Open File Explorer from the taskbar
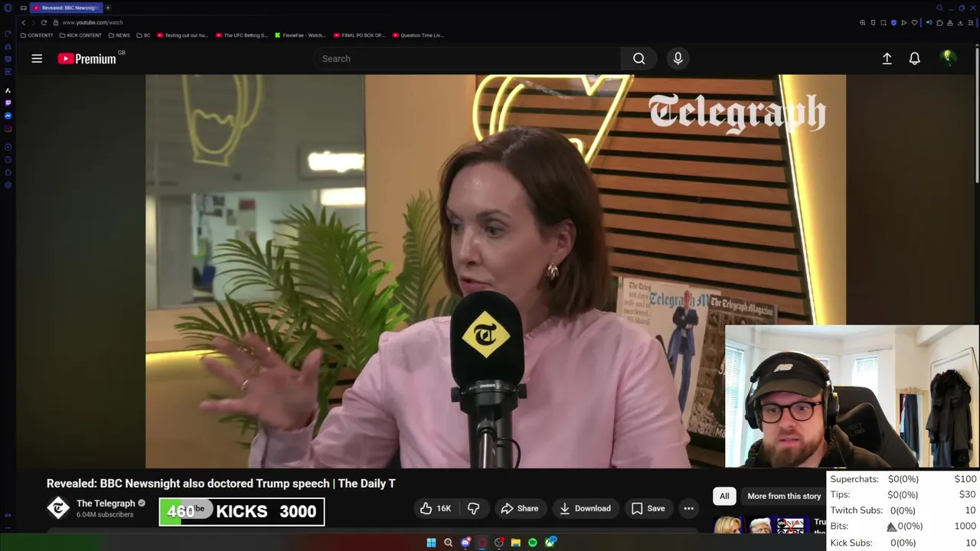This screenshot has width=980, height=551. pos(516,543)
